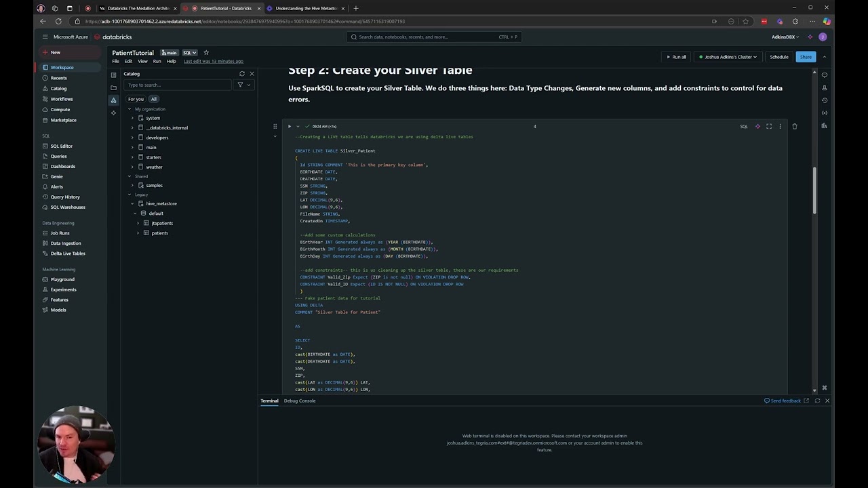Open the catalog filter dropdown

point(243,85)
